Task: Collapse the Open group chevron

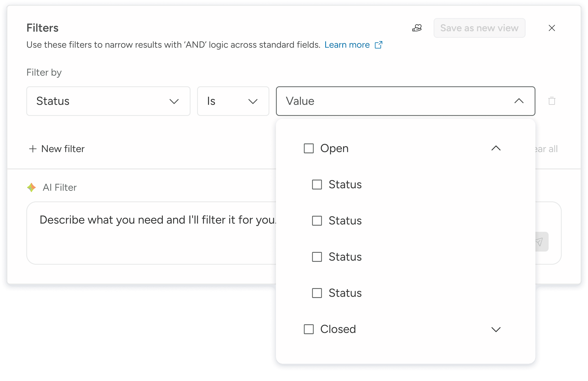Action: click(x=496, y=148)
